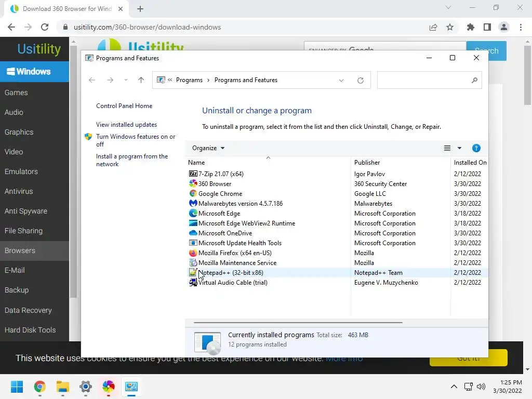This screenshot has height=399, width=532.
Task: Click the Malwarebytes program icon
Action: click(193, 203)
